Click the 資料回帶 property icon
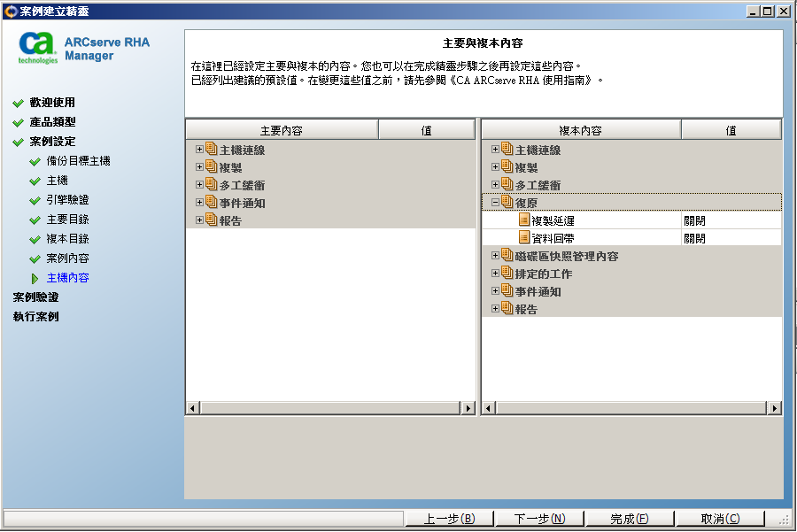 524,237
